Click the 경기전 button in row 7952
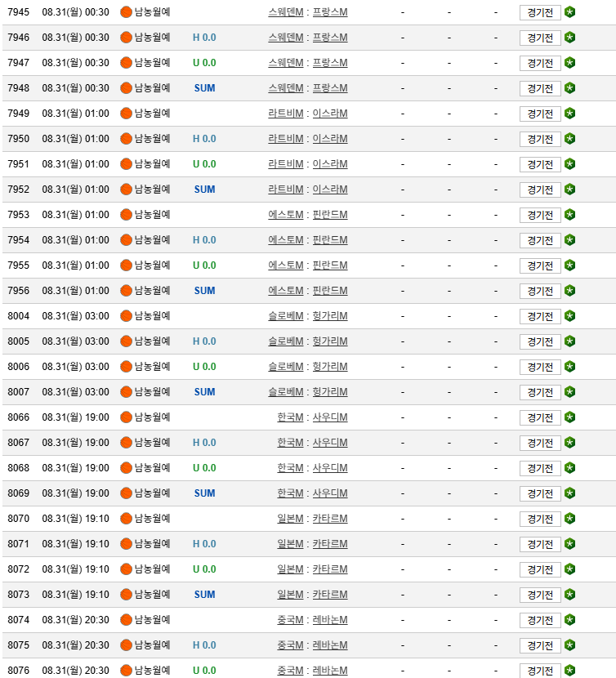 [x=540, y=190]
